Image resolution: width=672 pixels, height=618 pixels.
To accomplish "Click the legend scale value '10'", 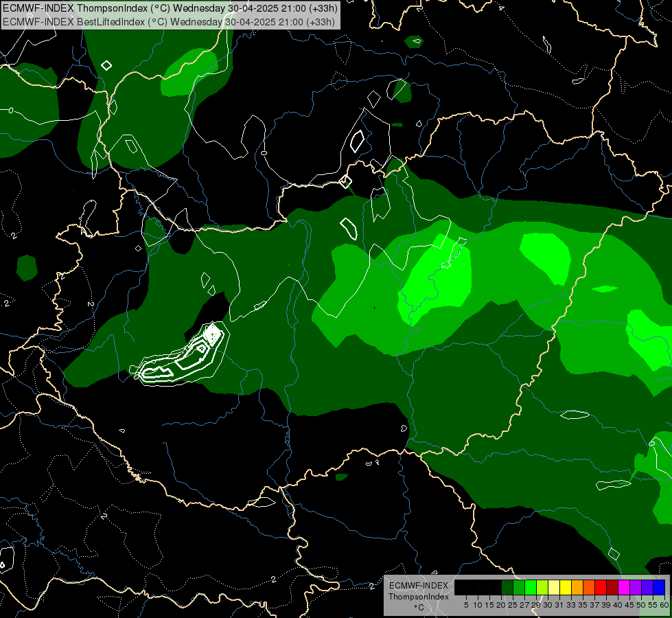I will point(478,605).
